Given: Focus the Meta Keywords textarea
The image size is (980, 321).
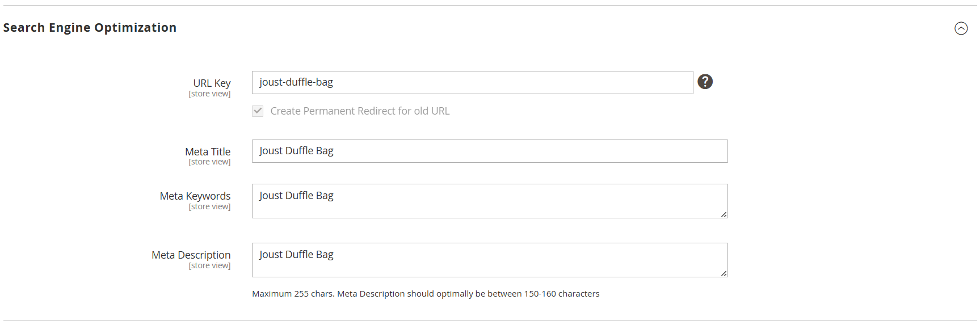Looking at the screenshot, I should tap(489, 201).
